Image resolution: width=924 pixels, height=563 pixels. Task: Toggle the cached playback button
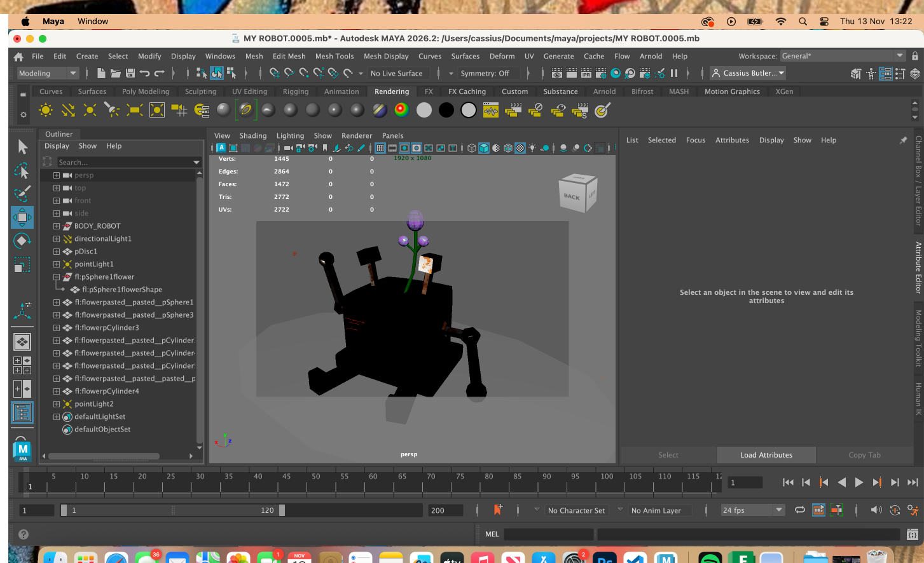pyautogui.click(x=819, y=510)
